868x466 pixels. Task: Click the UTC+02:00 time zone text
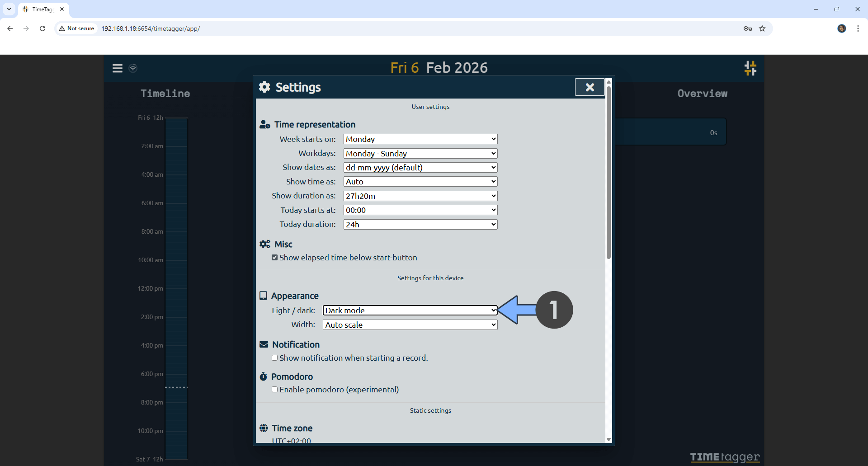point(291,440)
